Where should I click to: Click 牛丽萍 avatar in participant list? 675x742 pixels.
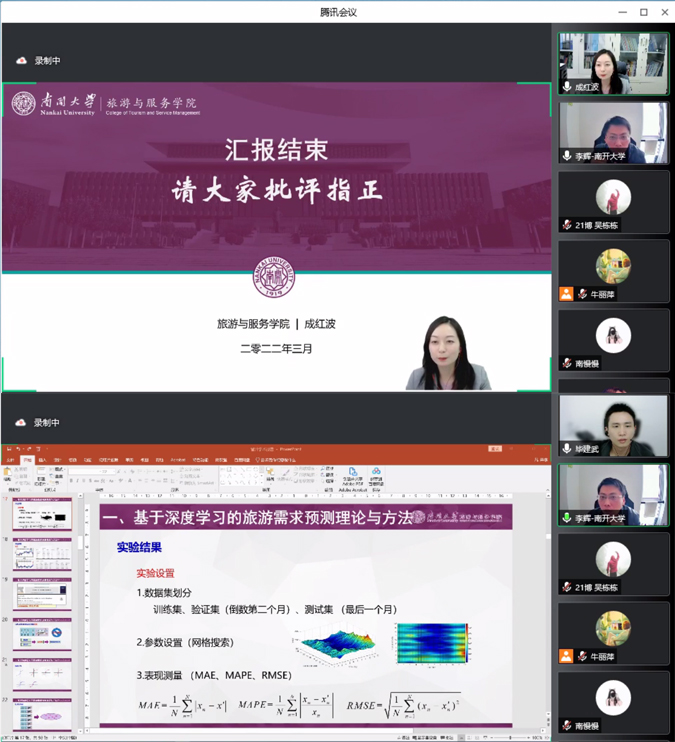tap(613, 266)
